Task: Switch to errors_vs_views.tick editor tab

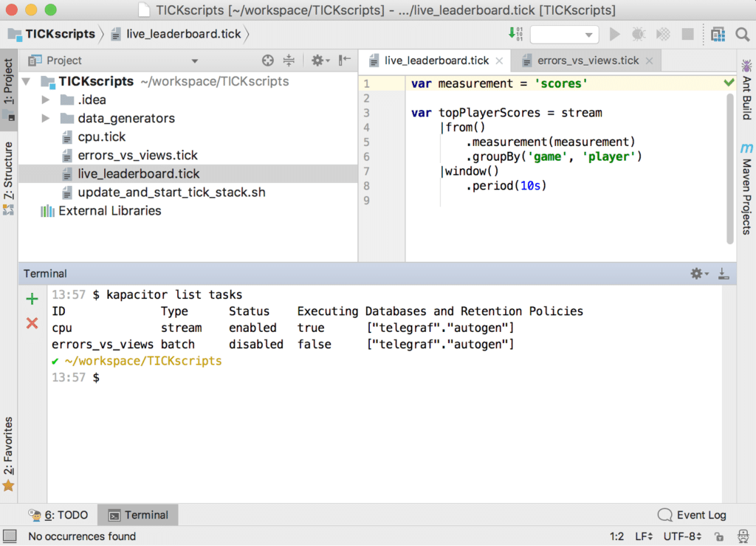Action: click(588, 61)
